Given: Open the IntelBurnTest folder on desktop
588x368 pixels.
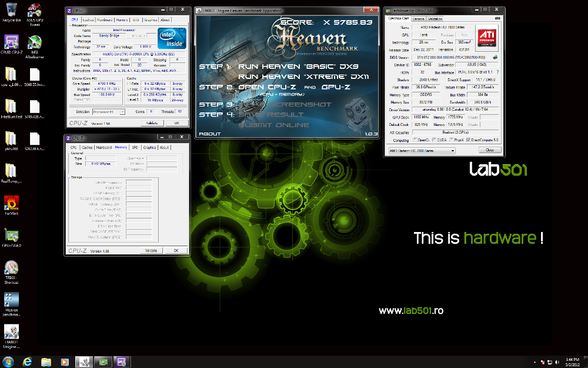Looking at the screenshot, I should pyautogui.click(x=11, y=109).
